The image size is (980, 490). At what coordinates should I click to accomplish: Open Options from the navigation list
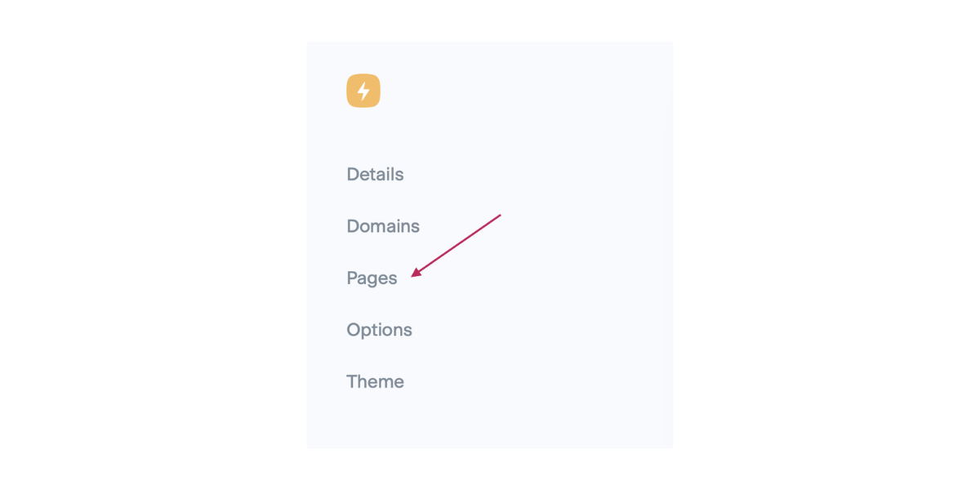coord(379,329)
